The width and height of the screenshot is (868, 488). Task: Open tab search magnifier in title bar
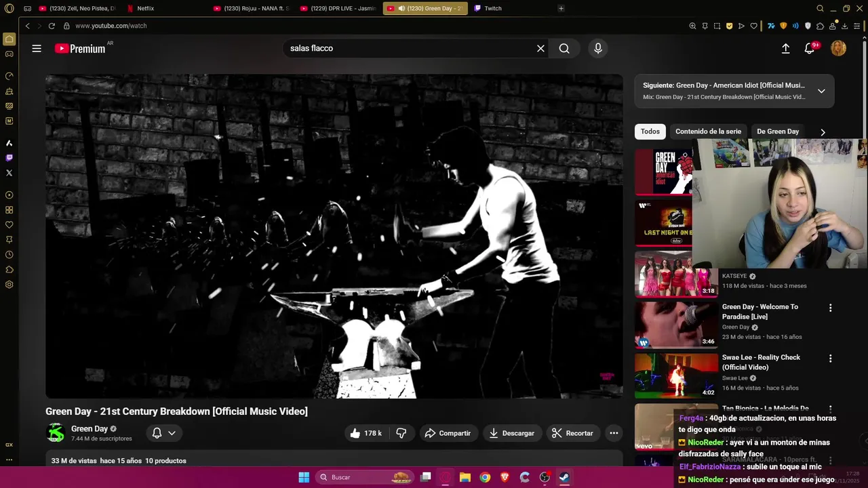820,8
